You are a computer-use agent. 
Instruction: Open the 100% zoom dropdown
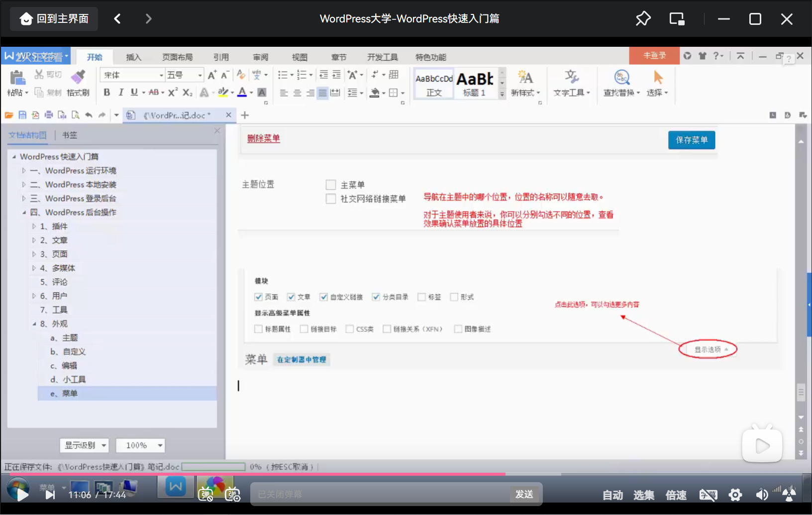pos(140,445)
